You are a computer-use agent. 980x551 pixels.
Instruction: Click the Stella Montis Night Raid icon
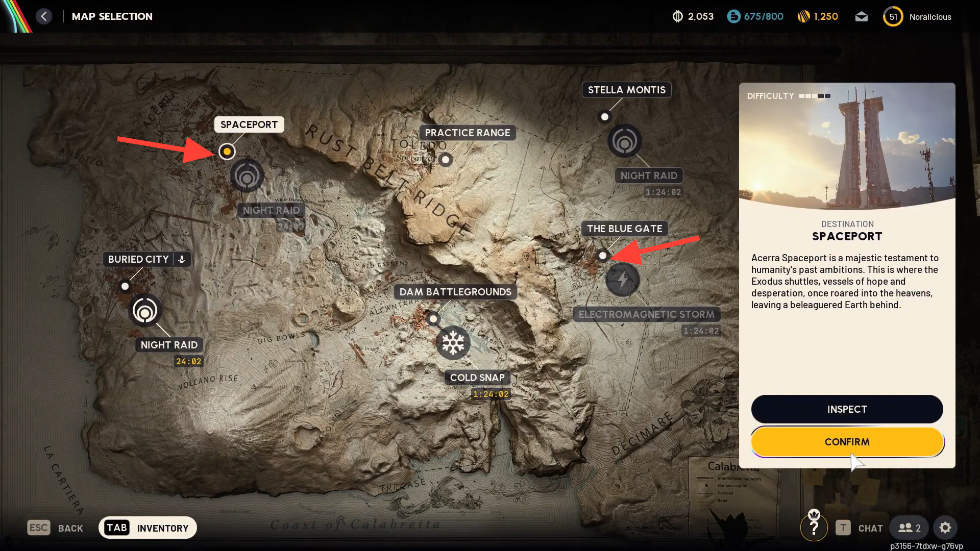(624, 141)
